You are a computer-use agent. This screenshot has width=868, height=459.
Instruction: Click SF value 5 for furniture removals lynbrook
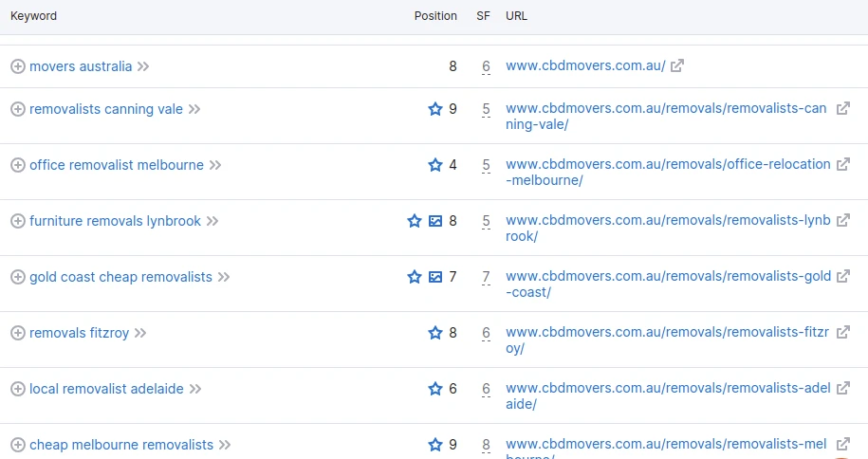point(486,221)
